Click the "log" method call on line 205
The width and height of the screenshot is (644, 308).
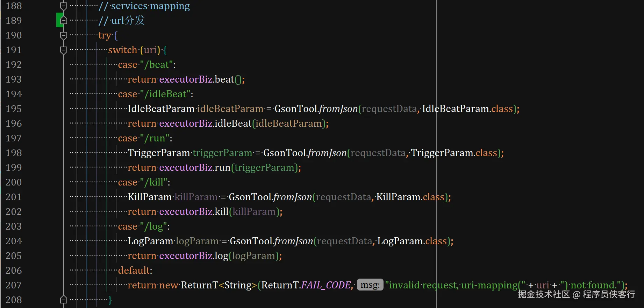coord(221,256)
